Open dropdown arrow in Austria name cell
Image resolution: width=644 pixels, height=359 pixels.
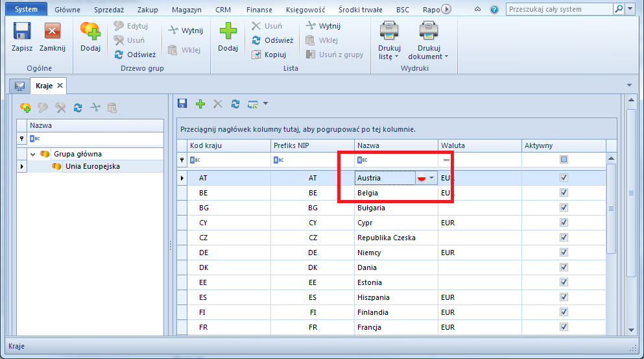[431, 178]
